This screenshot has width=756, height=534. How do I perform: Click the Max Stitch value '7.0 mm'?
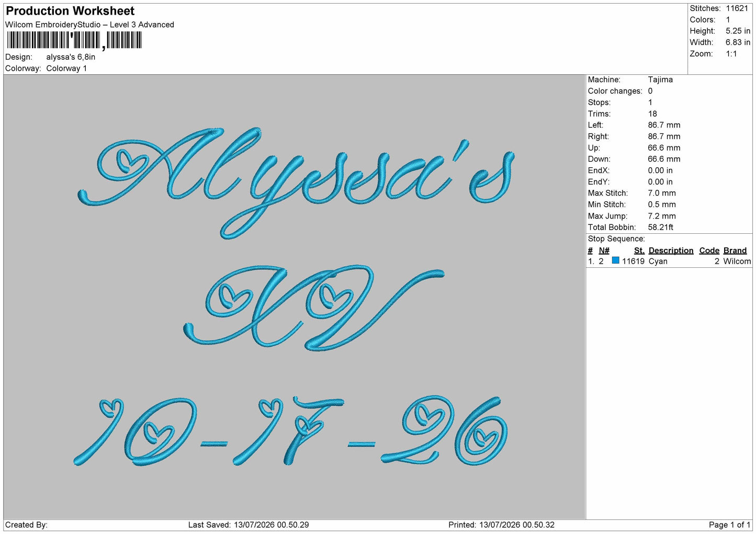point(662,193)
